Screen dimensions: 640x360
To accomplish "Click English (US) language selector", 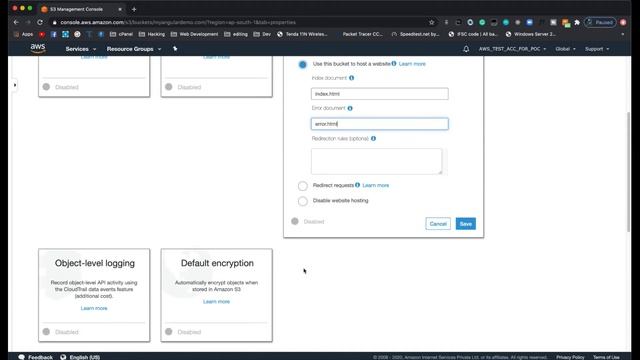I will (84, 357).
